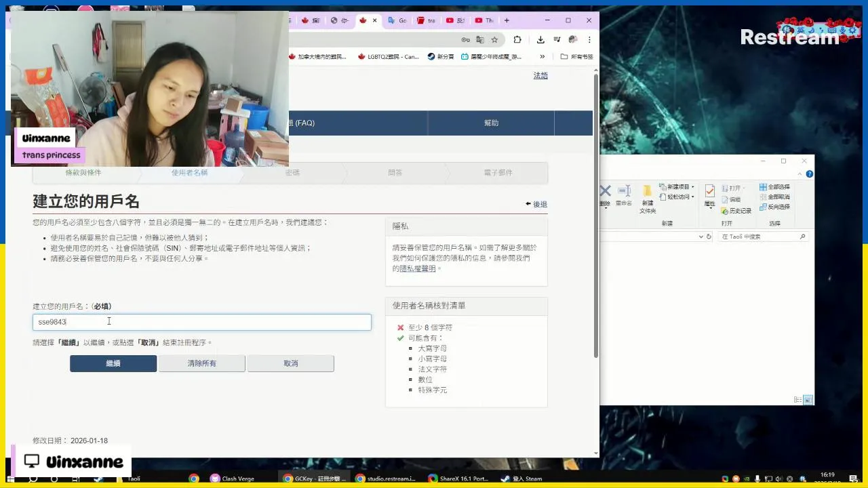Switch to the globe icon 你 tab
The height and width of the screenshot is (488, 868).
(338, 20)
